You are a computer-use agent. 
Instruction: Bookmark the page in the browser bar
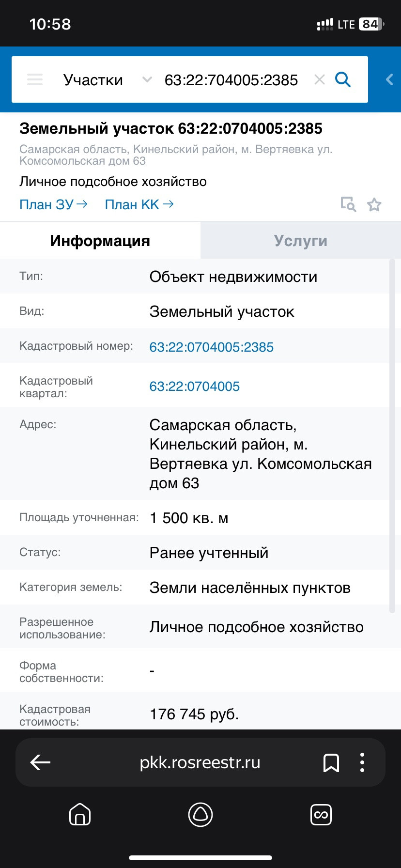pyautogui.click(x=331, y=762)
